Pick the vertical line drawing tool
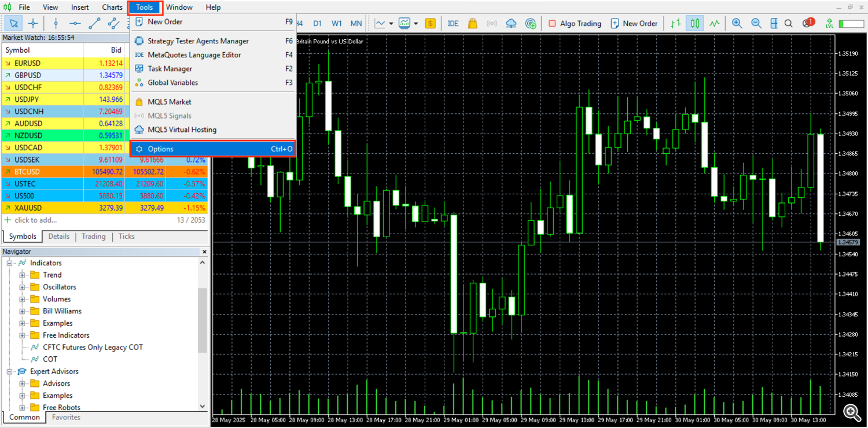This screenshot has width=868, height=428. pyautogui.click(x=56, y=24)
